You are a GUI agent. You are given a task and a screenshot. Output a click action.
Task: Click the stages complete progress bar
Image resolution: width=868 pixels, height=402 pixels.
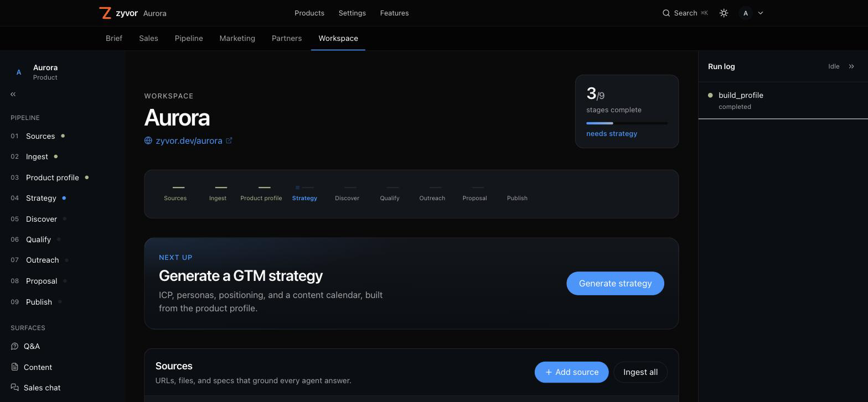coord(627,123)
